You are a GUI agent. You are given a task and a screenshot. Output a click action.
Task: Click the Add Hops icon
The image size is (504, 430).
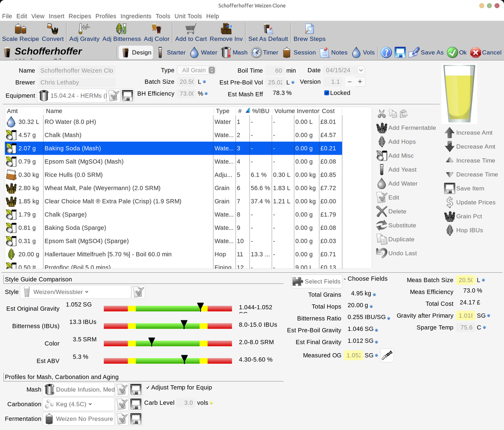point(382,142)
